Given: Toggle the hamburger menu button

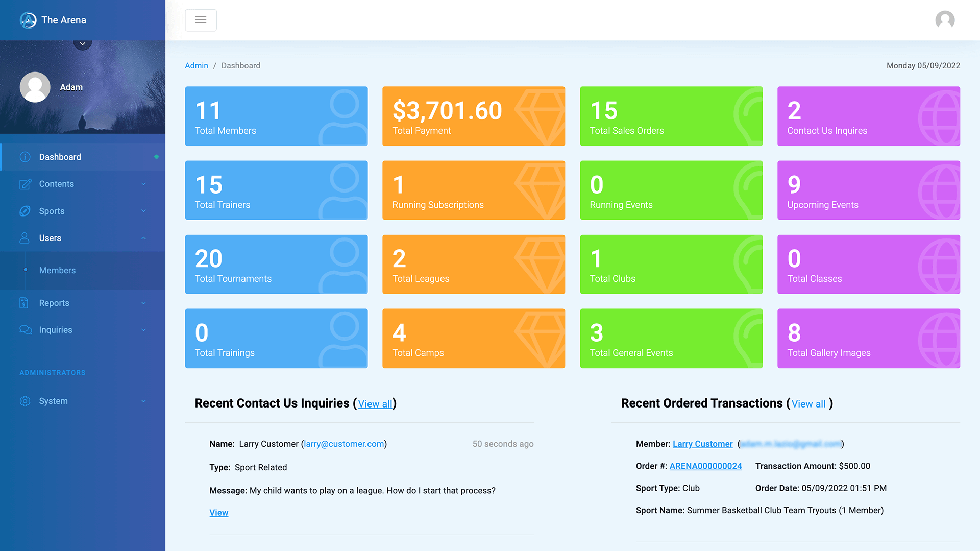Looking at the screenshot, I should pos(201,20).
